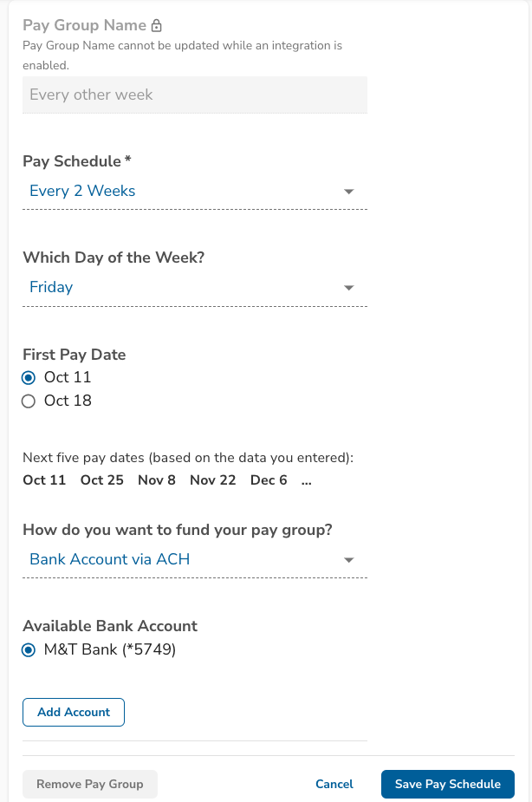The image size is (532, 802).
Task: Click Save Pay Schedule
Action: [x=447, y=784]
